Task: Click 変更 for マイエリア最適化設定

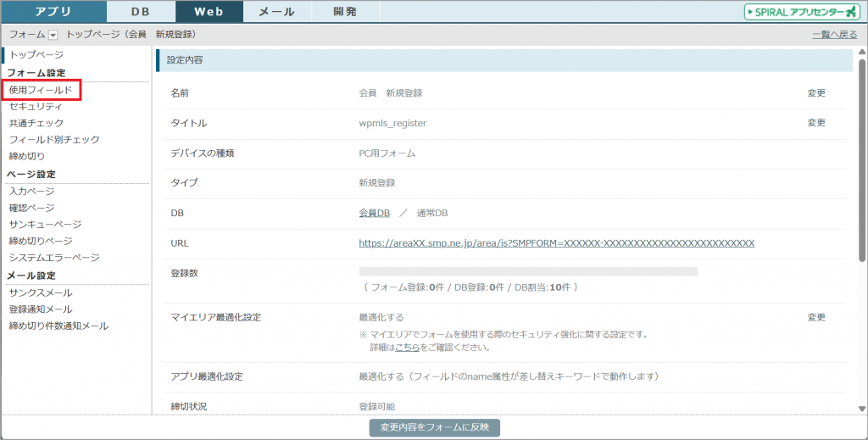Action: pyautogui.click(x=816, y=318)
